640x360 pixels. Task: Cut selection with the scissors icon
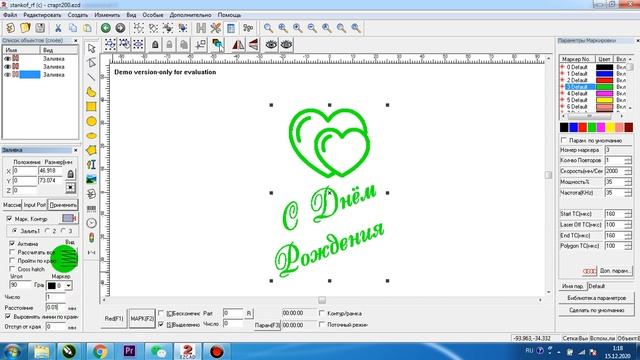58,28
